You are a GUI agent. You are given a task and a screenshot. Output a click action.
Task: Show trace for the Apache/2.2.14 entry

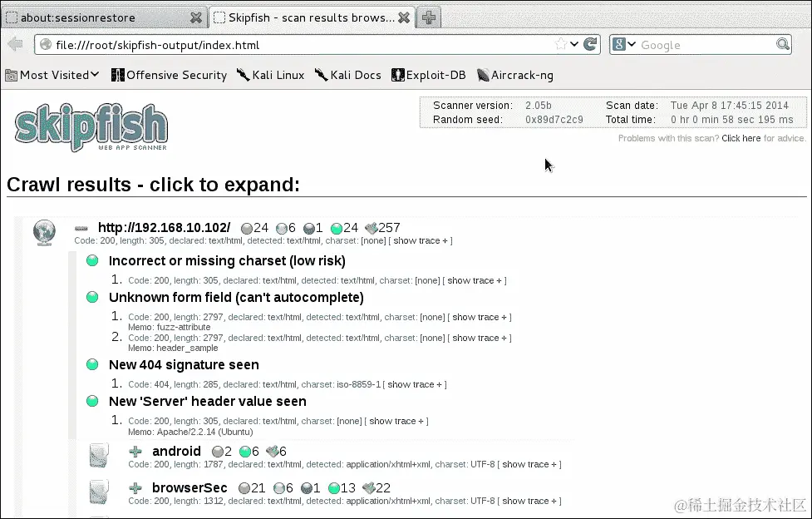coord(396,421)
